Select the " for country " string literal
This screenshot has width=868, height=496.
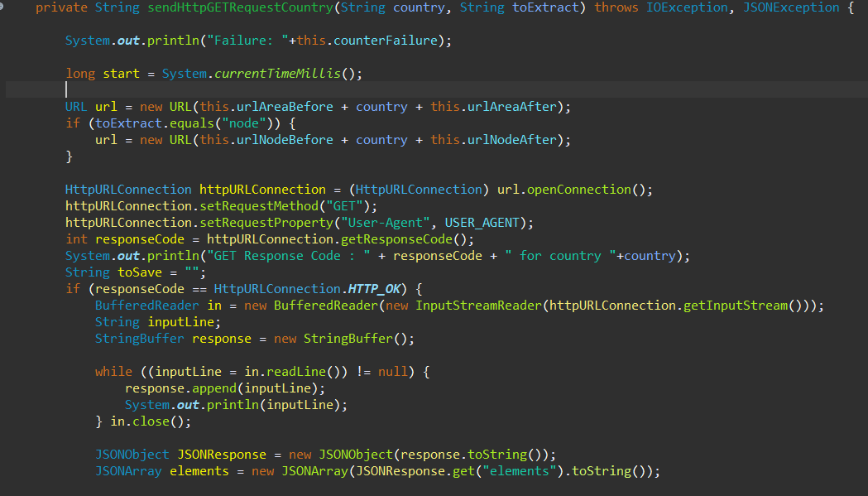tap(560, 256)
